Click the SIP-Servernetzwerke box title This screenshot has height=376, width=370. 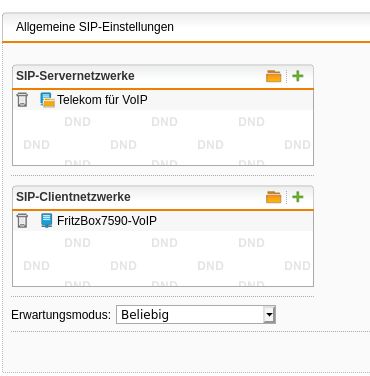tap(75, 76)
